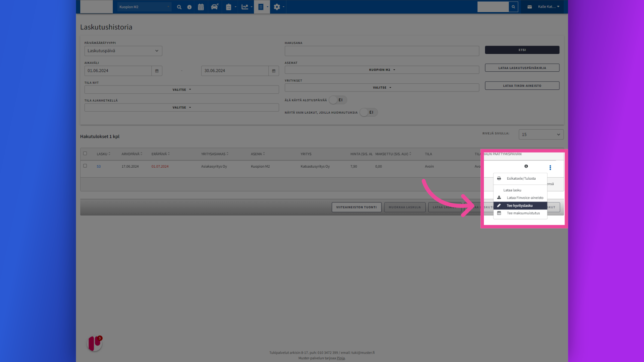Click the due date 01.07.2024 cell
Screen dimensions: 644x362
coord(160,166)
